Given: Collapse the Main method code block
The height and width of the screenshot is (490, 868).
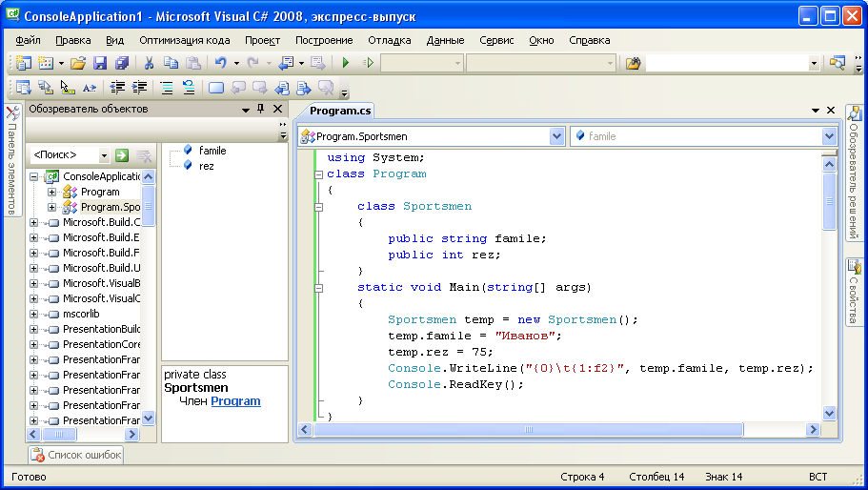Looking at the screenshot, I should tap(319, 288).
